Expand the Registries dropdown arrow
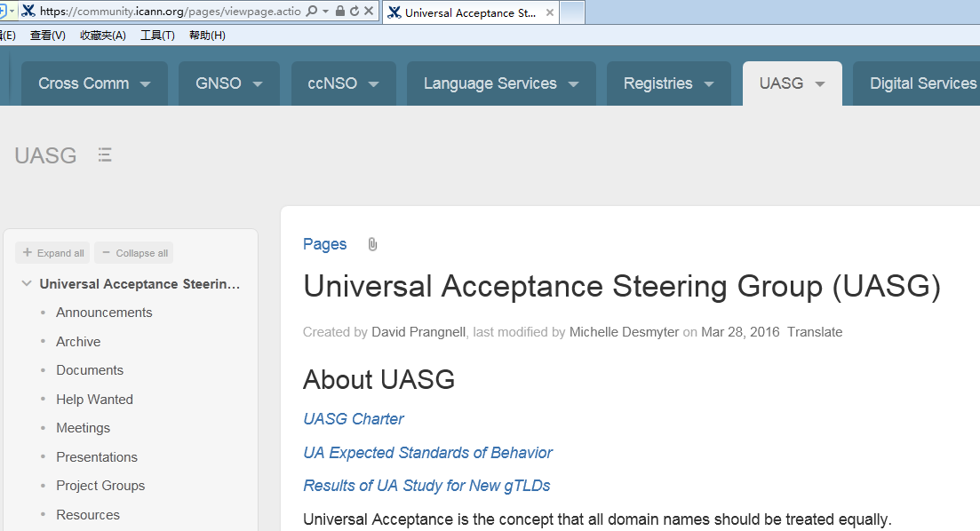This screenshot has width=980, height=531. (x=709, y=84)
